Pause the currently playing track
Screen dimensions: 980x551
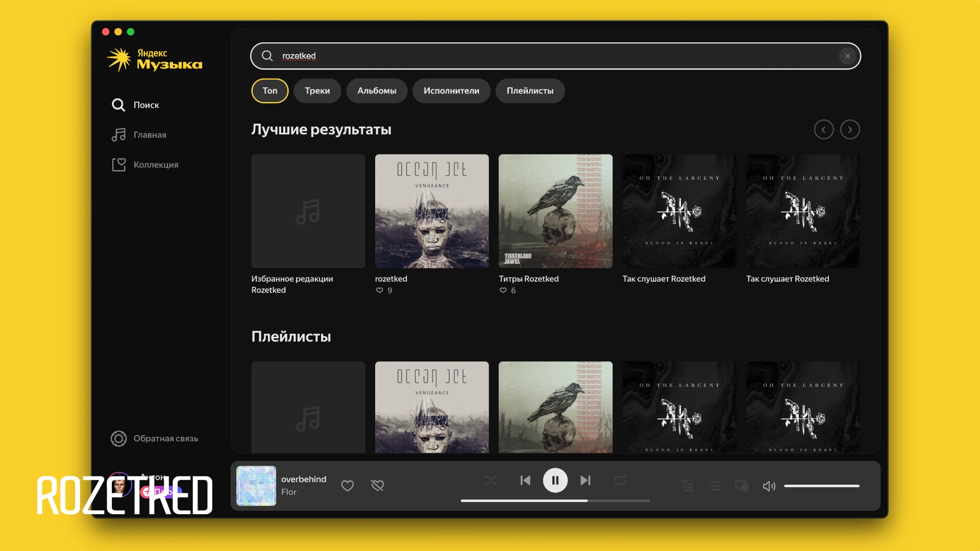[555, 481]
